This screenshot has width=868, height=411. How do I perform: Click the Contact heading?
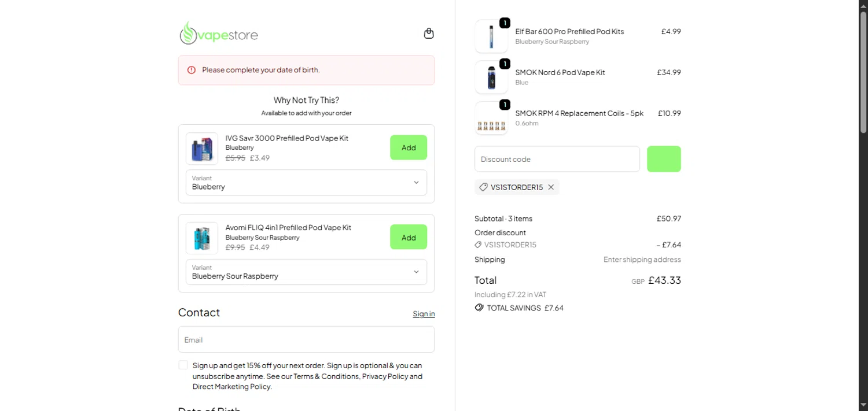pos(199,313)
